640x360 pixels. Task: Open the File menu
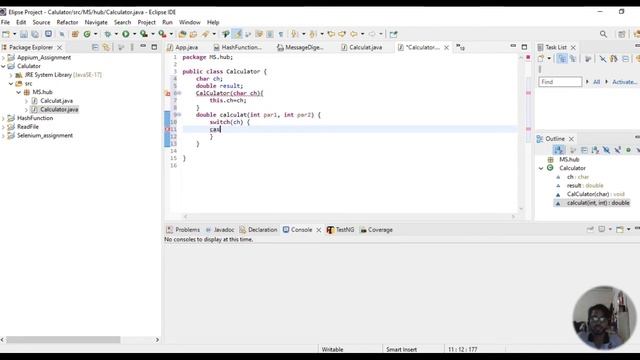(x=5, y=22)
